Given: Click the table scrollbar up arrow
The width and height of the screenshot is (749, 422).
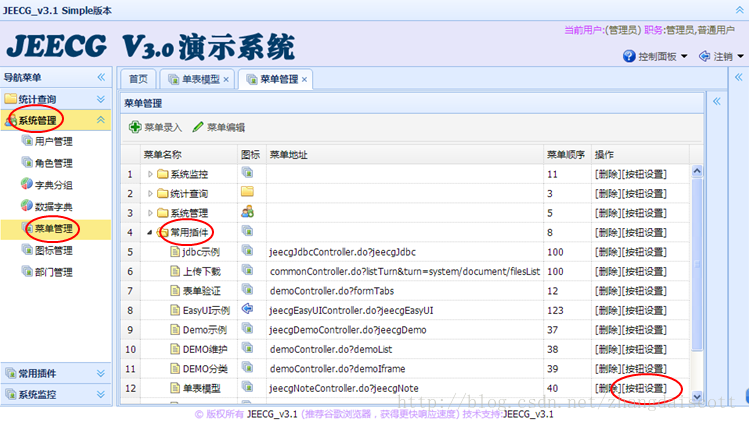Looking at the screenshot, I should point(697,171).
